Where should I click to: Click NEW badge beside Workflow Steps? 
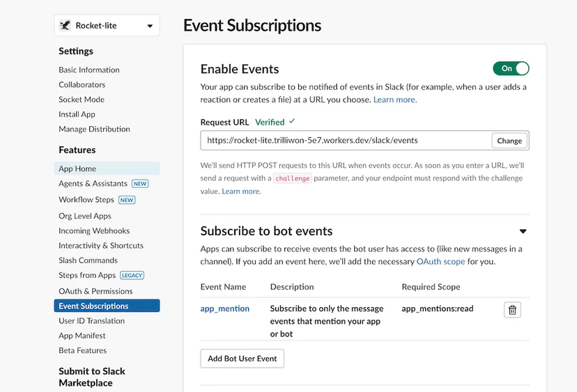click(127, 200)
